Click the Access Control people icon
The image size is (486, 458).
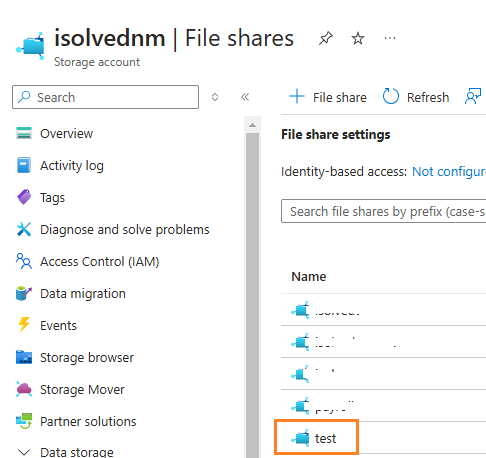[24, 261]
